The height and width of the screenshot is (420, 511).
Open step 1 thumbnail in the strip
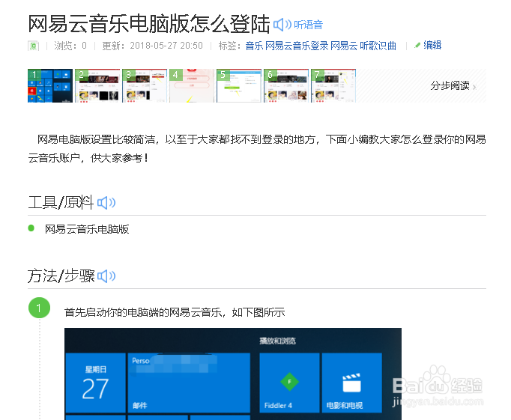tap(50, 85)
